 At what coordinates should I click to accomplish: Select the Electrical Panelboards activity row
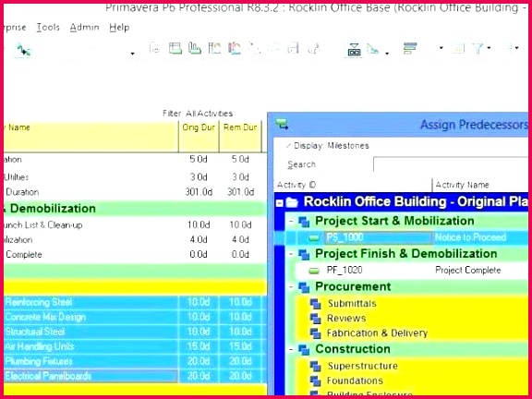(x=136, y=376)
